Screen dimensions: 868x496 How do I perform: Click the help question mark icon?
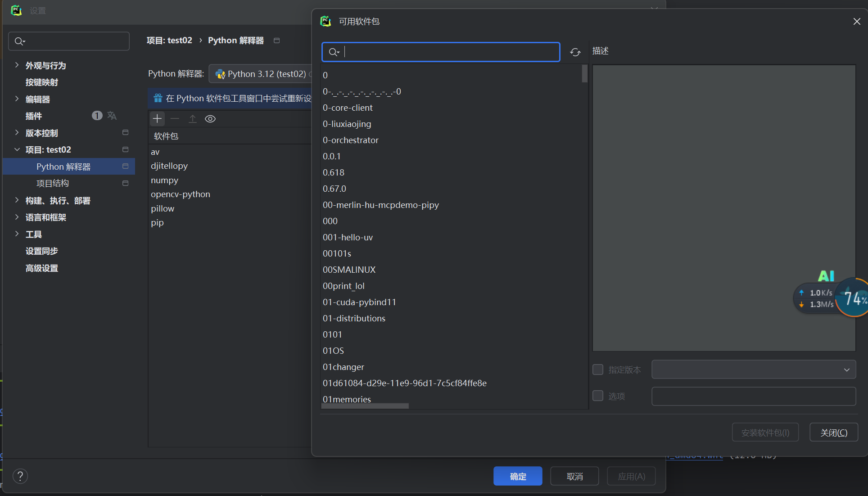(x=20, y=476)
